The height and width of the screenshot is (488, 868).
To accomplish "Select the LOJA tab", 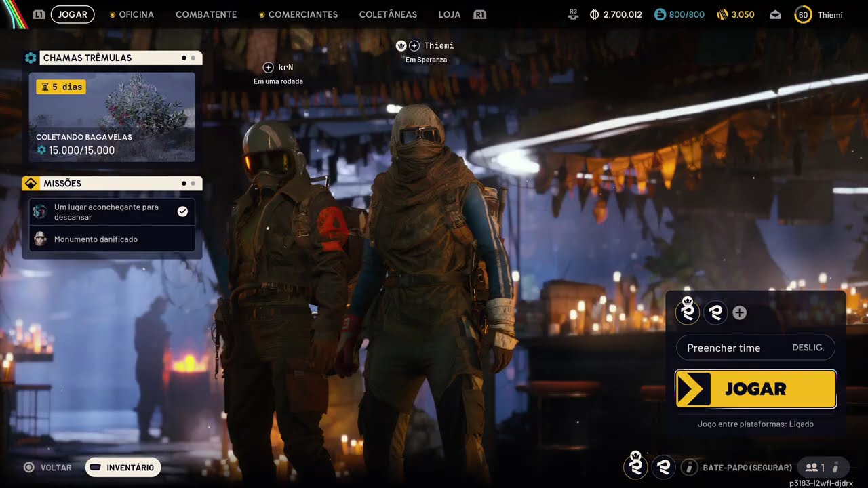I will coord(450,14).
